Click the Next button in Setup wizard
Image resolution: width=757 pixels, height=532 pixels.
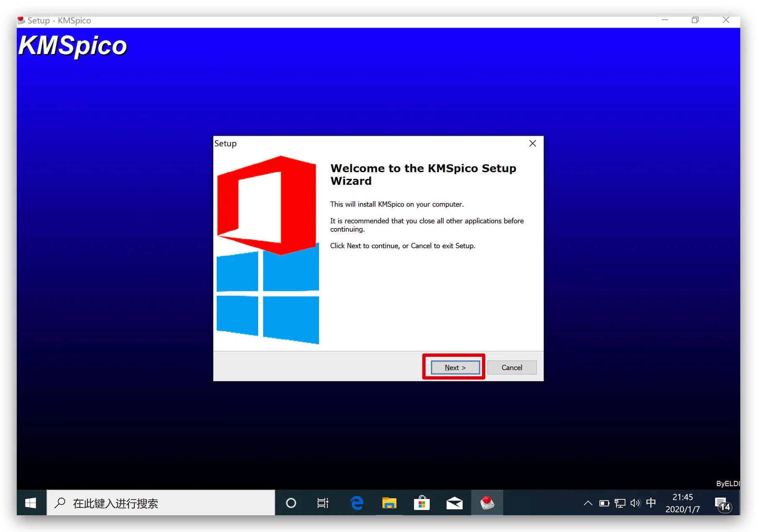455,367
